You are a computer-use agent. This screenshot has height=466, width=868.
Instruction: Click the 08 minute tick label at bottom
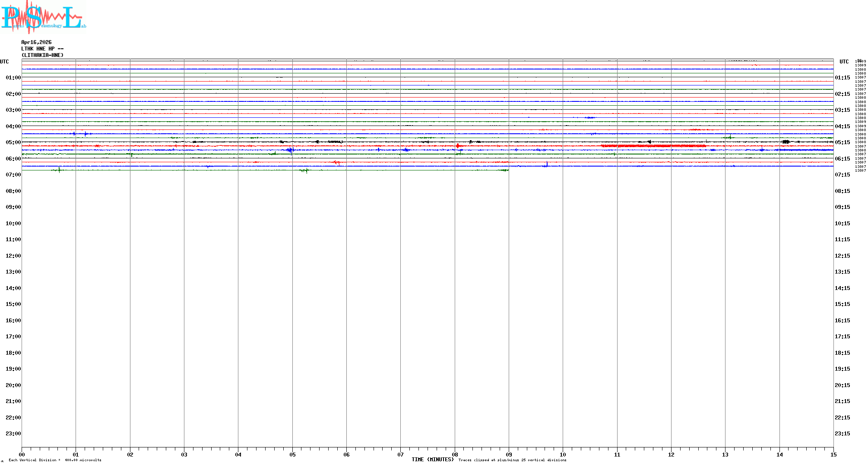click(455, 455)
